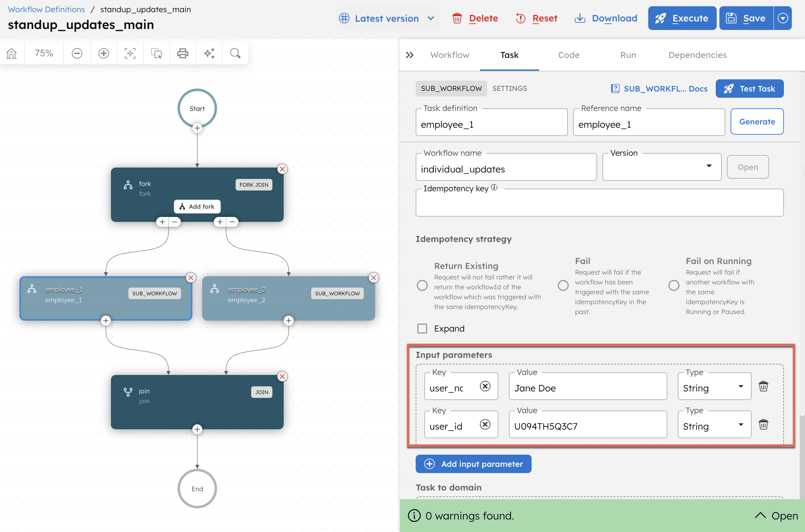The image size is (805, 532).
Task: Open the Latest version dropdown
Action: pos(387,18)
